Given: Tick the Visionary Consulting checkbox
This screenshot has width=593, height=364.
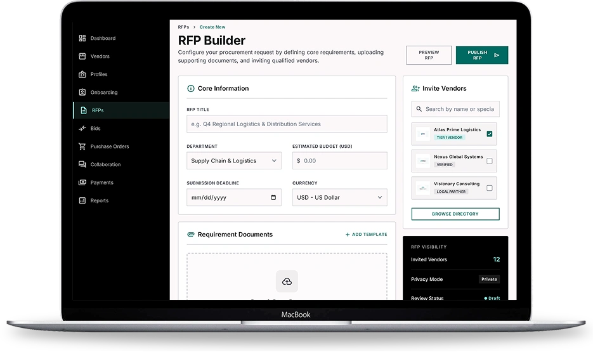Looking at the screenshot, I should (x=490, y=188).
